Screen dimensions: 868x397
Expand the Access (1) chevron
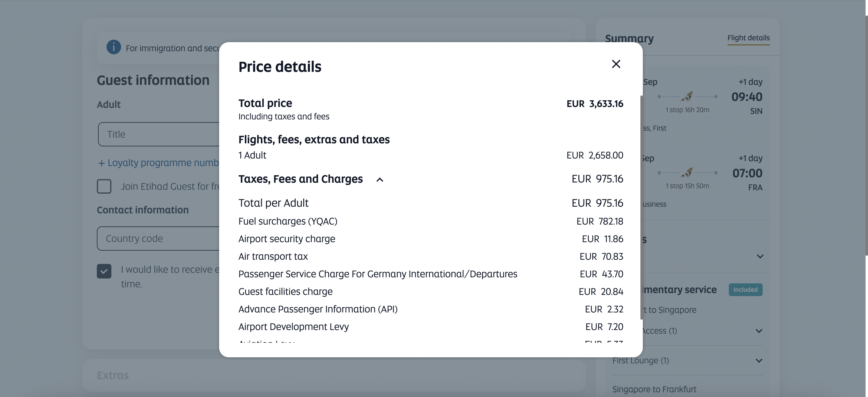[758, 331]
